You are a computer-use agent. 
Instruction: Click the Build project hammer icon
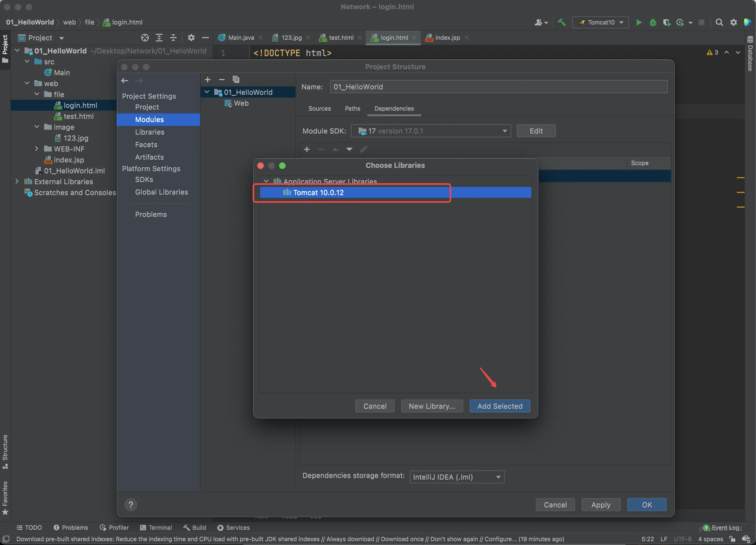coord(562,22)
